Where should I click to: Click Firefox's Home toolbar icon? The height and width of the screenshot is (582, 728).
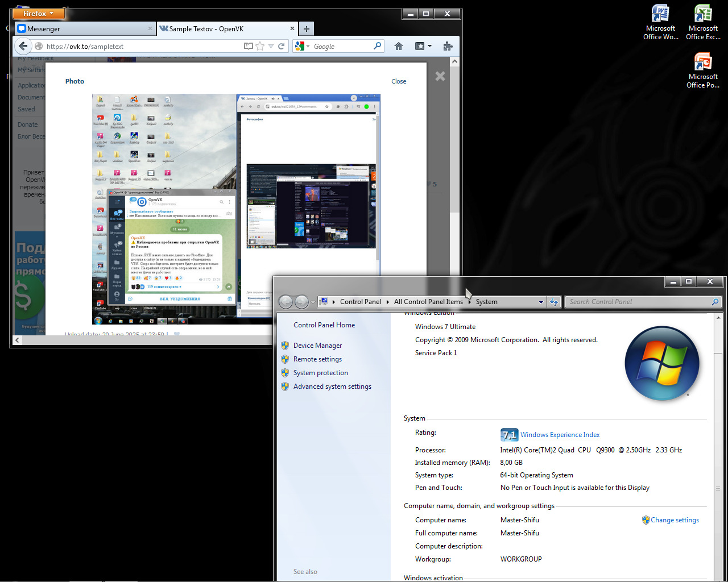pos(399,46)
